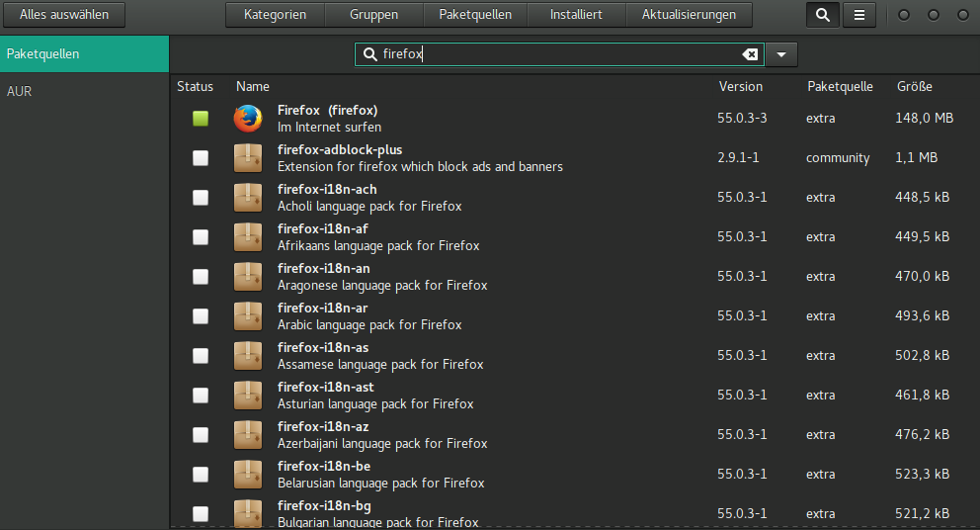Screen dimensions: 980x530
Task: Click into the firefox search field
Action: coord(553,54)
